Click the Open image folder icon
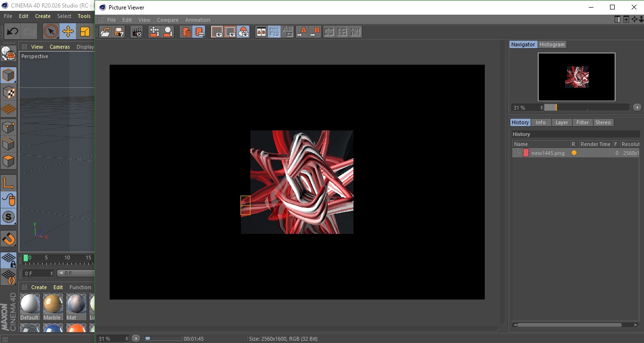644x343 pixels. pyautogui.click(x=105, y=32)
